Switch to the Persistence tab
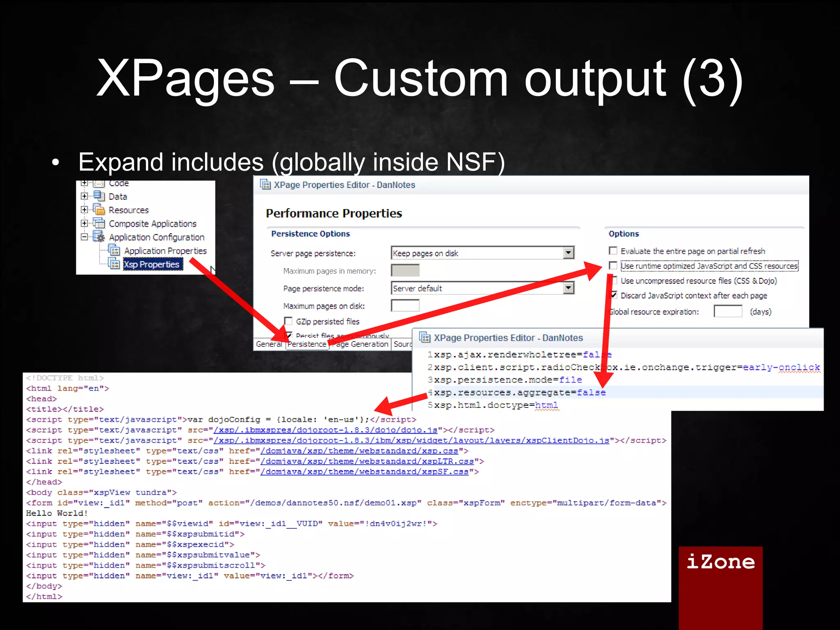The width and height of the screenshot is (840, 630). pos(307,344)
